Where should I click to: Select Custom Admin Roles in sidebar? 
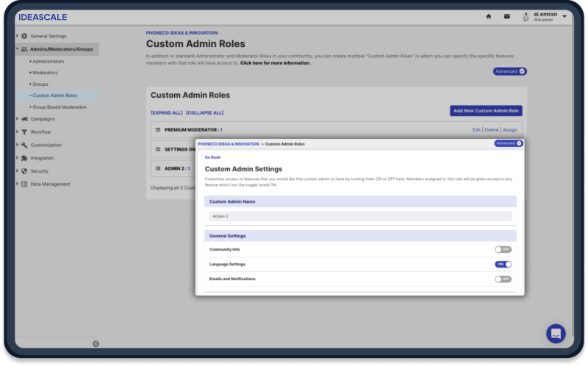54,96
